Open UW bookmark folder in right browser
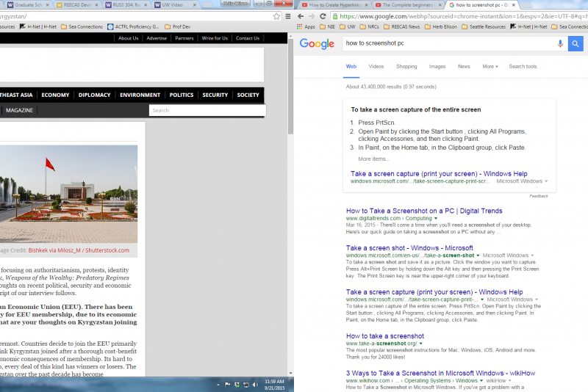588x392 pixels. pyautogui.click(x=347, y=26)
